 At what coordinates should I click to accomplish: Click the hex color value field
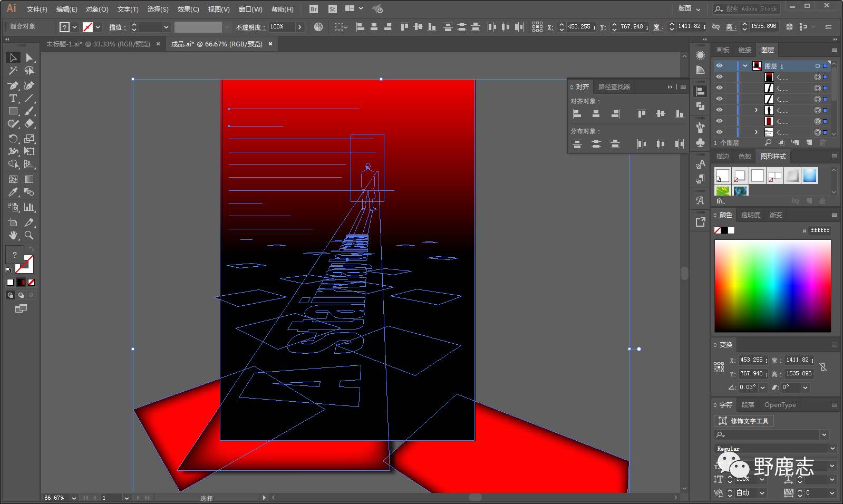(x=820, y=230)
